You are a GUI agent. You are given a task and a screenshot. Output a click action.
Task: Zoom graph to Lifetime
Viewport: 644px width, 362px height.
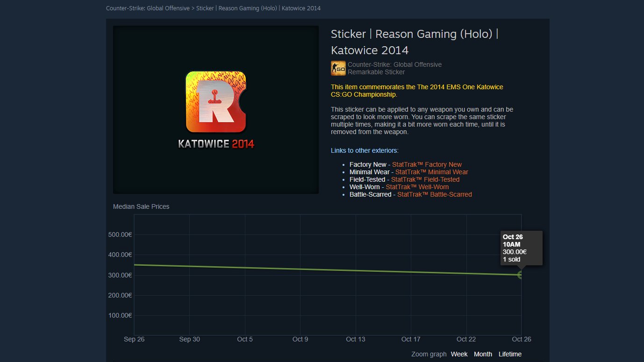point(510,354)
